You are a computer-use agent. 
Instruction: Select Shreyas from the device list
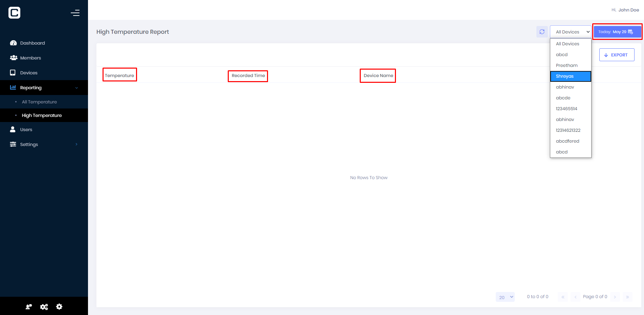571,76
